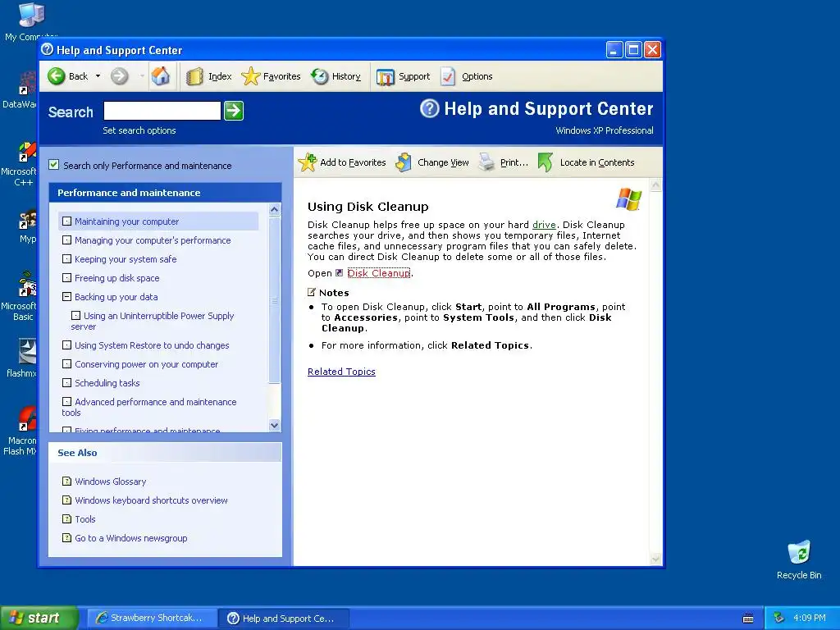Viewport: 840px width, 630px height.
Task: Click the help question mark title icon
Action: (x=47, y=50)
